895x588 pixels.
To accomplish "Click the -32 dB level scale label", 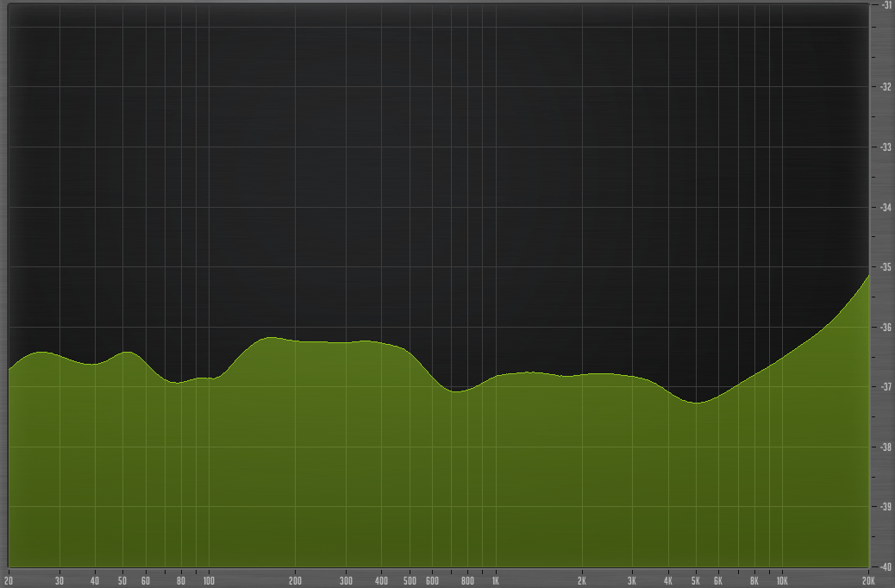I will [886, 87].
